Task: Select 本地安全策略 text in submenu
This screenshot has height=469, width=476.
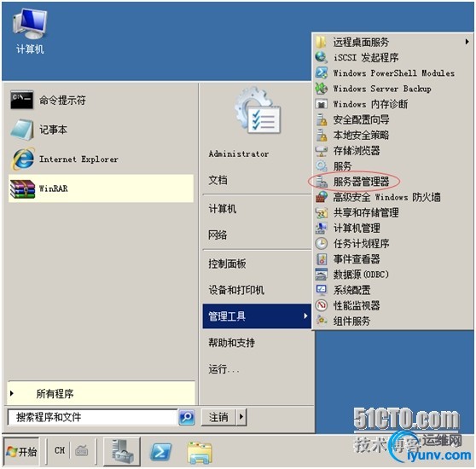Action: (x=361, y=135)
